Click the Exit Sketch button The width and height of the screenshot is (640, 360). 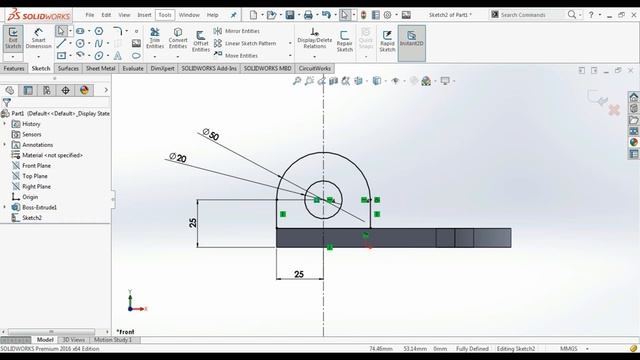point(13,38)
